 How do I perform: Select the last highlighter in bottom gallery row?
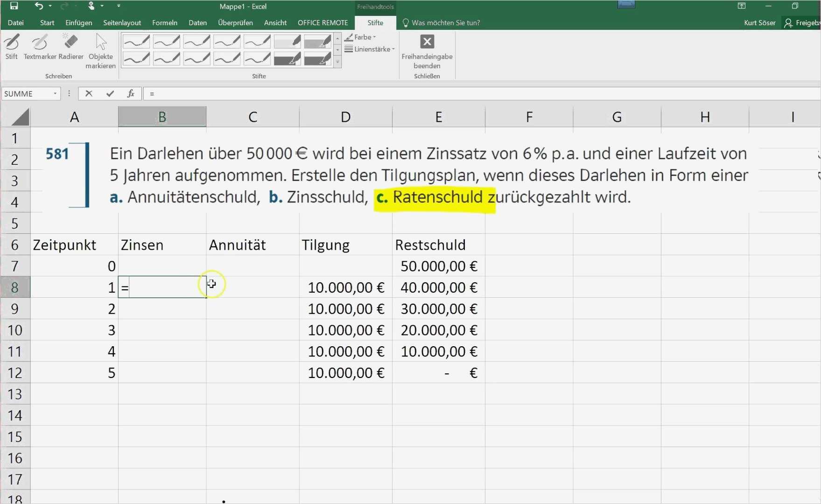pos(318,58)
